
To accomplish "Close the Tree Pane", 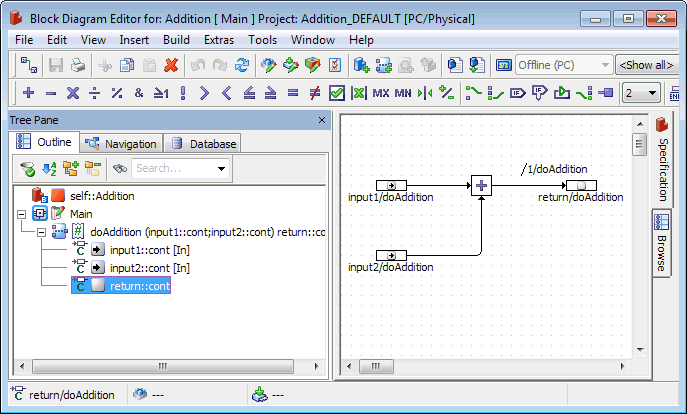I will (322, 120).
